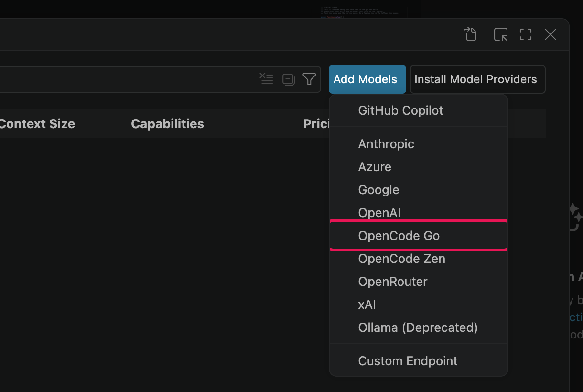
Task: Select Google in the provider list
Action: click(x=418, y=190)
